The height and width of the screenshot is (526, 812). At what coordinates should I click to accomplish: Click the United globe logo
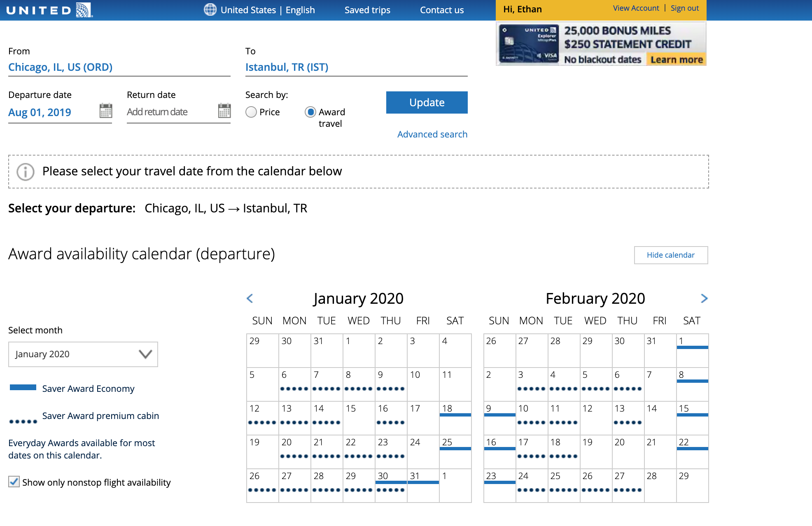[84, 10]
